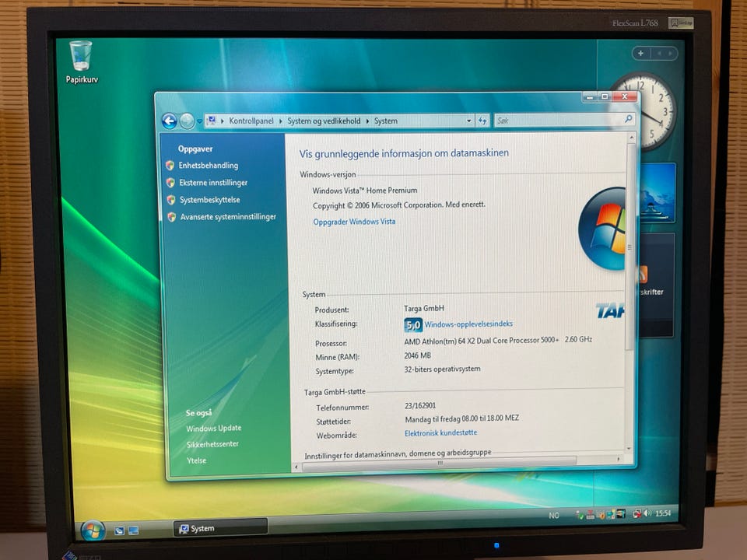747x560 pixels.
Task: Focus the Søk search field
Action: pyautogui.click(x=559, y=121)
